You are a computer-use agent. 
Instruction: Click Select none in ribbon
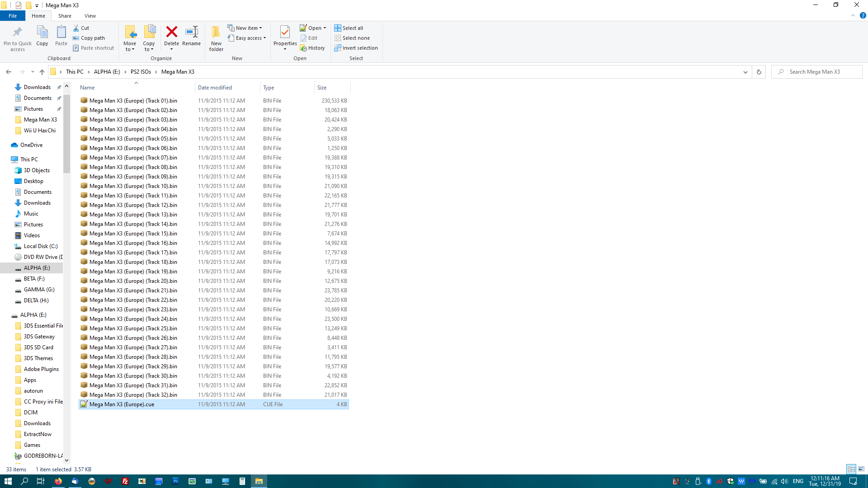[x=352, y=38]
